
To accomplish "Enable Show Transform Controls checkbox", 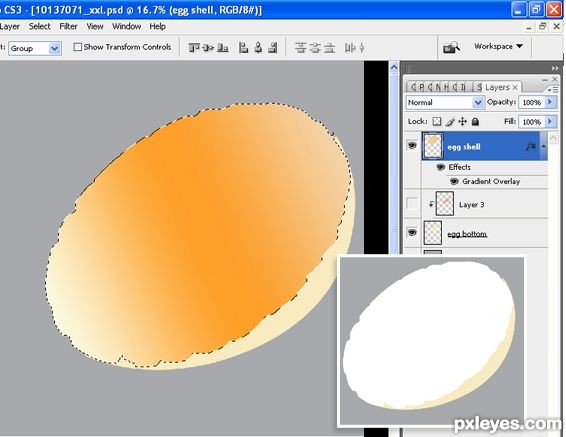I will tap(77, 47).
